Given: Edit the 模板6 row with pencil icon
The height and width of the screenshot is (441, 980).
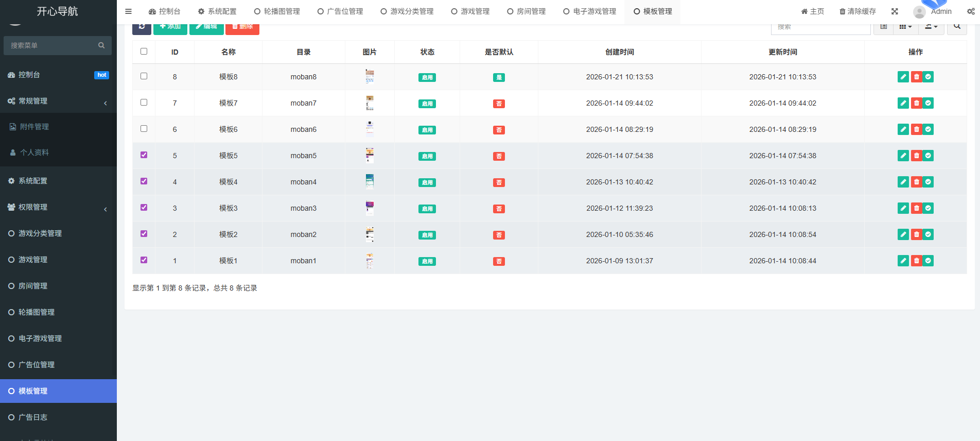Looking at the screenshot, I should [x=903, y=129].
